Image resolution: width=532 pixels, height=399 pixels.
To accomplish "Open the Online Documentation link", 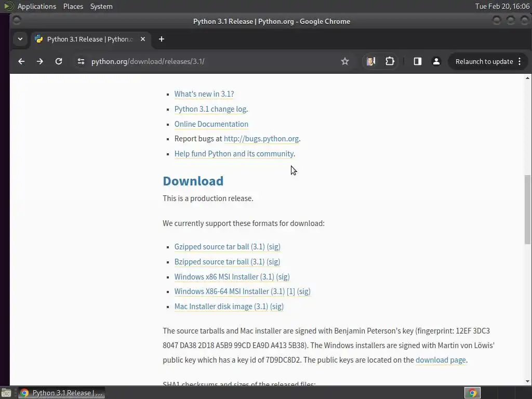I will tap(211, 124).
